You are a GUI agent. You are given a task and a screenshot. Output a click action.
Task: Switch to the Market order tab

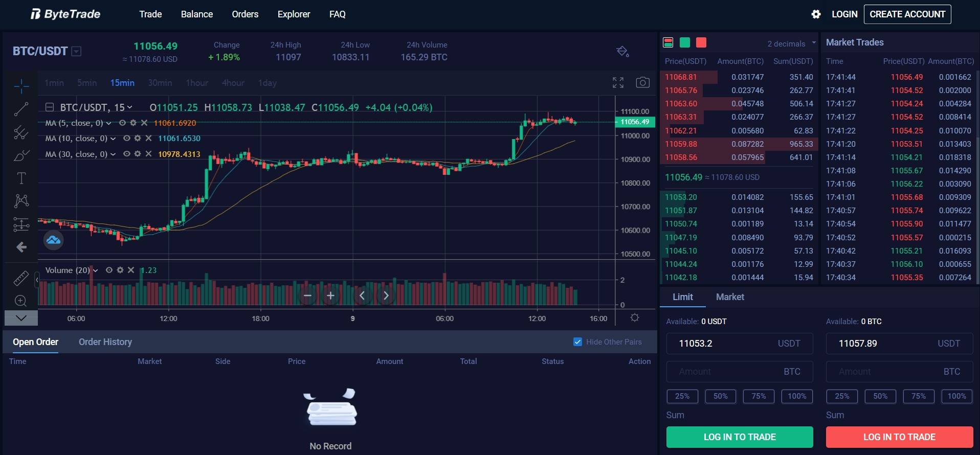point(730,297)
